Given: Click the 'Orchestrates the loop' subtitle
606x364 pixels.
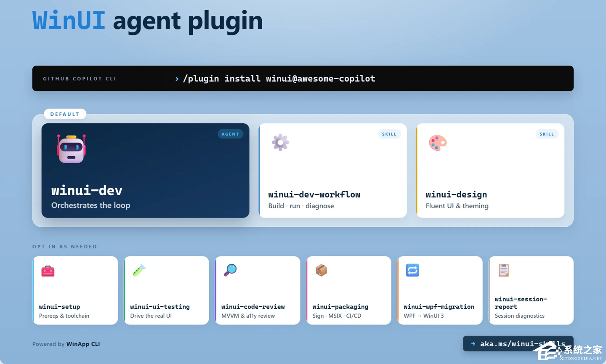Looking at the screenshot, I should pos(90,205).
